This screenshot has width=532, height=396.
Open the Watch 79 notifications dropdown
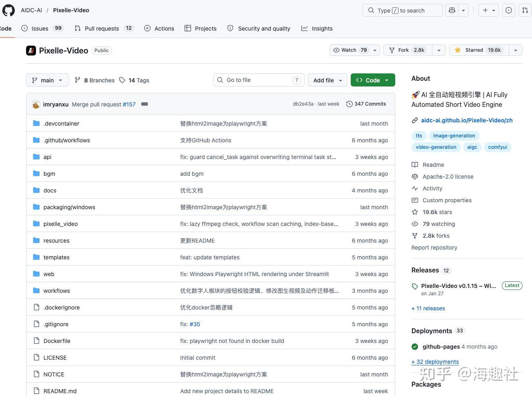[x=355, y=50]
